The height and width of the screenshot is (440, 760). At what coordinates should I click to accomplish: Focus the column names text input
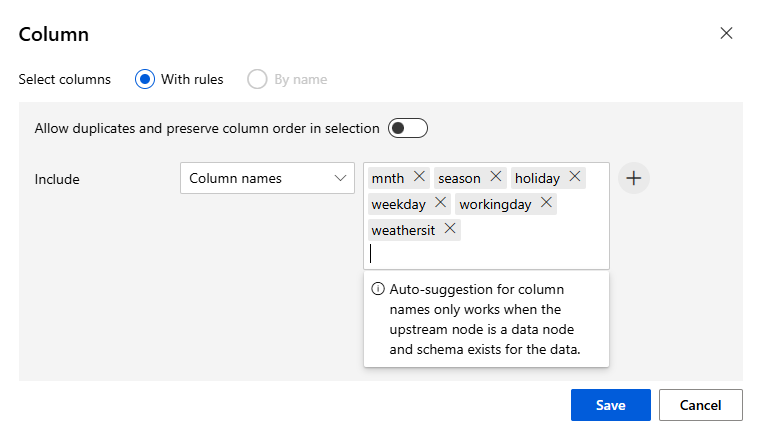pos(487,254)
